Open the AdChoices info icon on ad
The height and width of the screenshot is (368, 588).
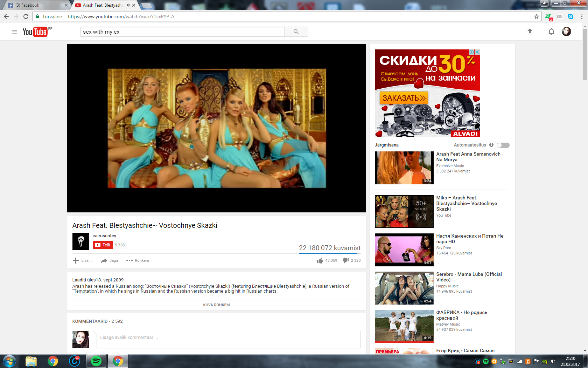[x=472, y=52]
